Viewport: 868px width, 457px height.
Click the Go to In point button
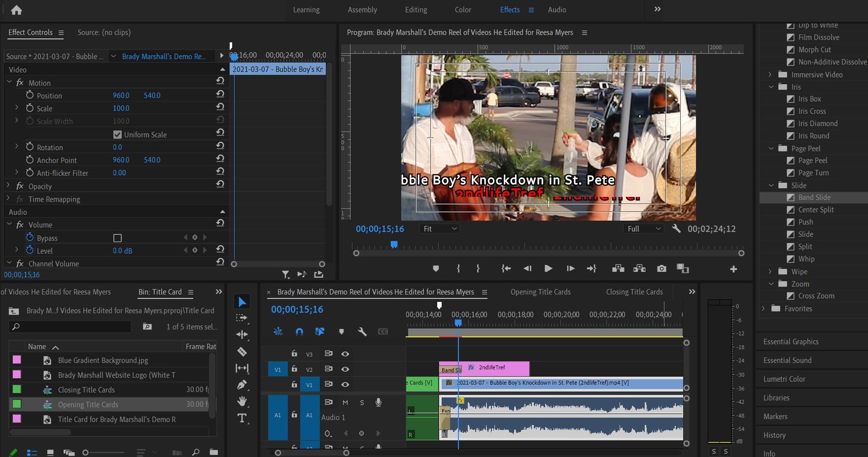[x=506, y=268]
